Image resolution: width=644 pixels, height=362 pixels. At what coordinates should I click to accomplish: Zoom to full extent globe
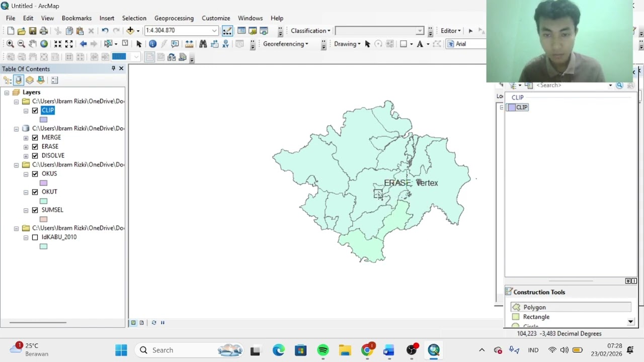tap(44, 44)
